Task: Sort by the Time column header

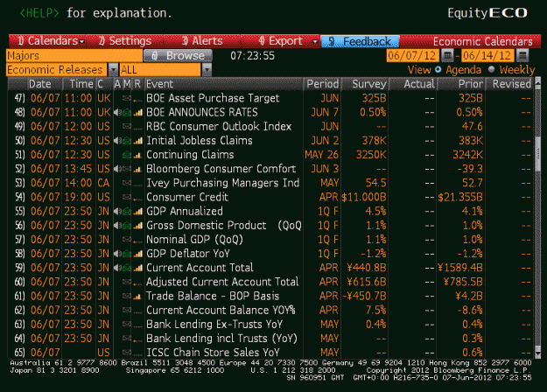Action: coord(81,84)
